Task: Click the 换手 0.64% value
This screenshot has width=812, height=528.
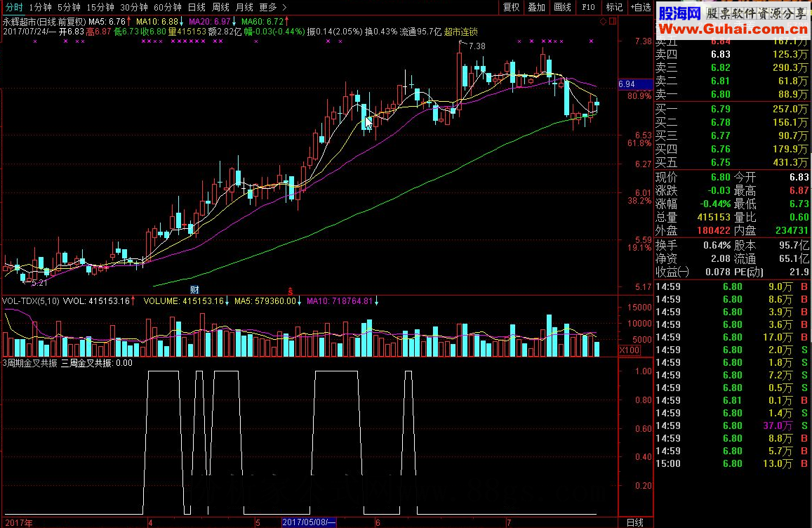Action: coord(717,245)
